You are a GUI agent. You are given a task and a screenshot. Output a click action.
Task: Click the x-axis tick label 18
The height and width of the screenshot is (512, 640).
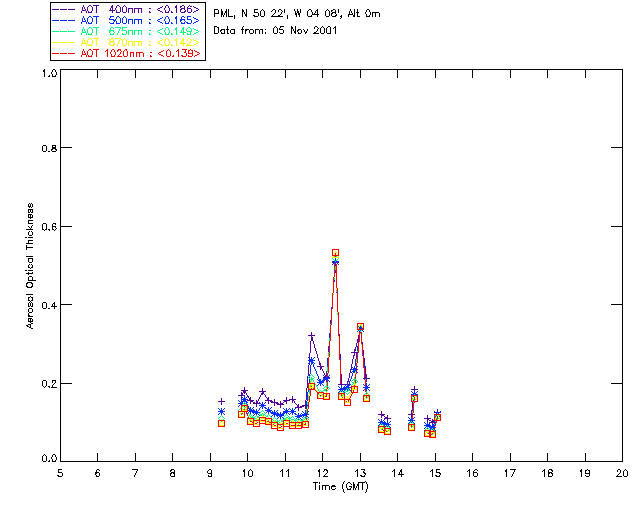pyautogui.click(x=547, y=473)
